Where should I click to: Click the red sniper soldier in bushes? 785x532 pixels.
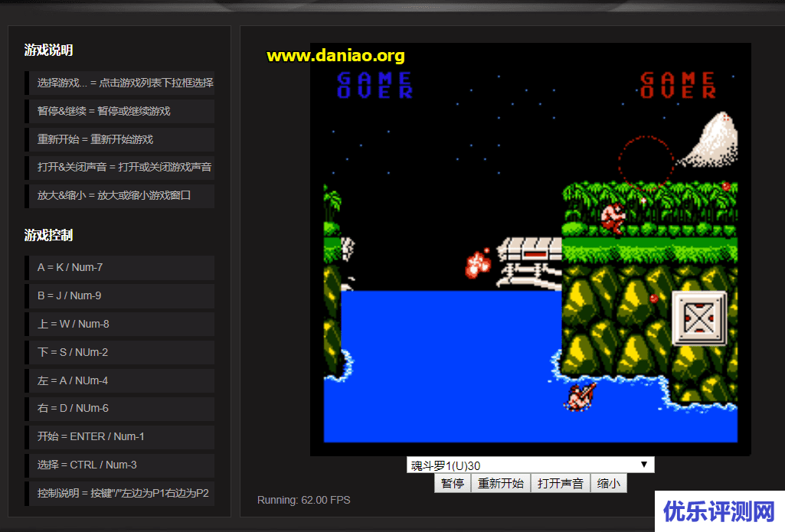613,219
